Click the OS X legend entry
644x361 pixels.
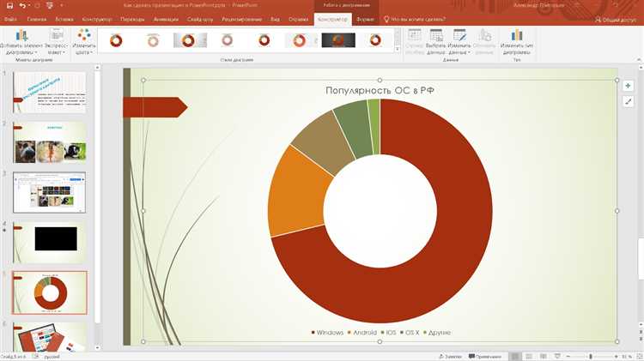[x=410, y=333]
